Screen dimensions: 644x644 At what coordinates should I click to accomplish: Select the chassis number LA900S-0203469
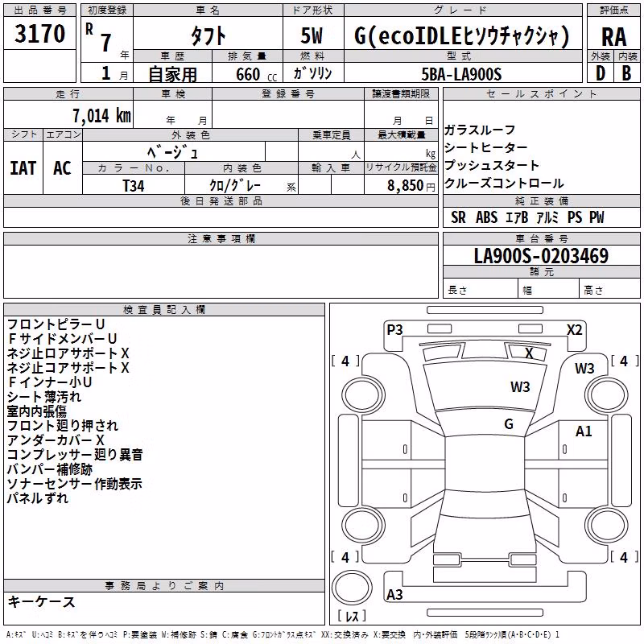(x=541, y=256)
